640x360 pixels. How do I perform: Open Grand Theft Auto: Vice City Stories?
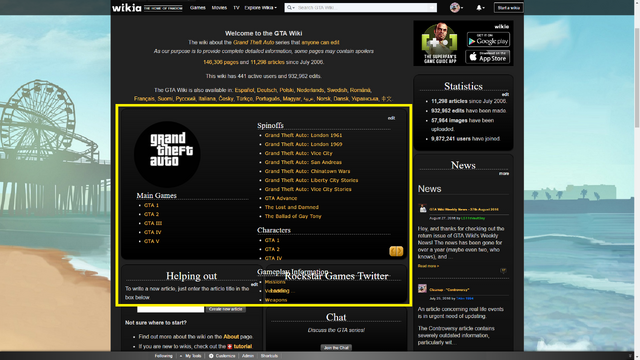point(308,189)
